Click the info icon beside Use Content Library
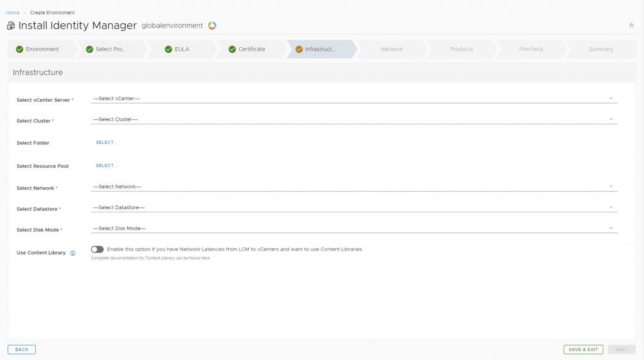644x360 pixels. coord(73,253)
